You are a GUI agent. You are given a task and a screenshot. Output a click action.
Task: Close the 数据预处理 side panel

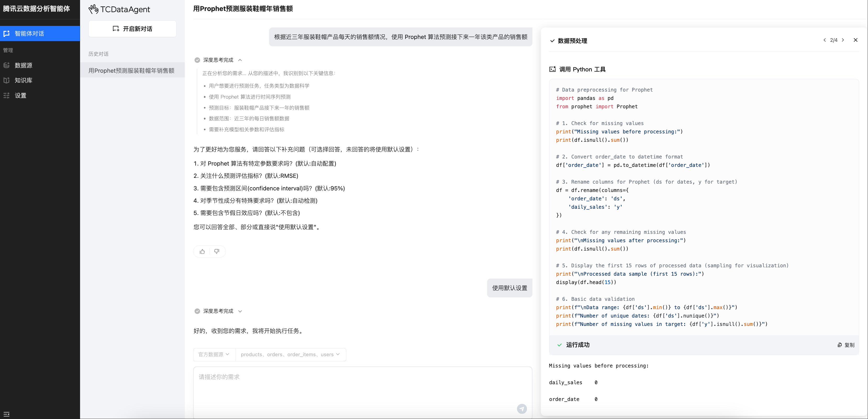tap(855, 40)
